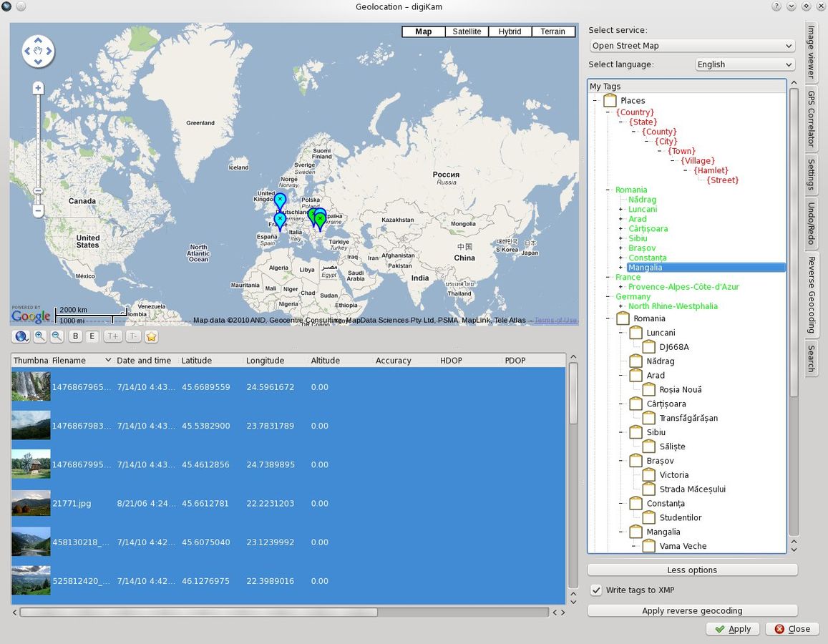The height and width of the screenshot is (644, 828).
Task: Open the language dropdown showing English
Action: point(745,64)
